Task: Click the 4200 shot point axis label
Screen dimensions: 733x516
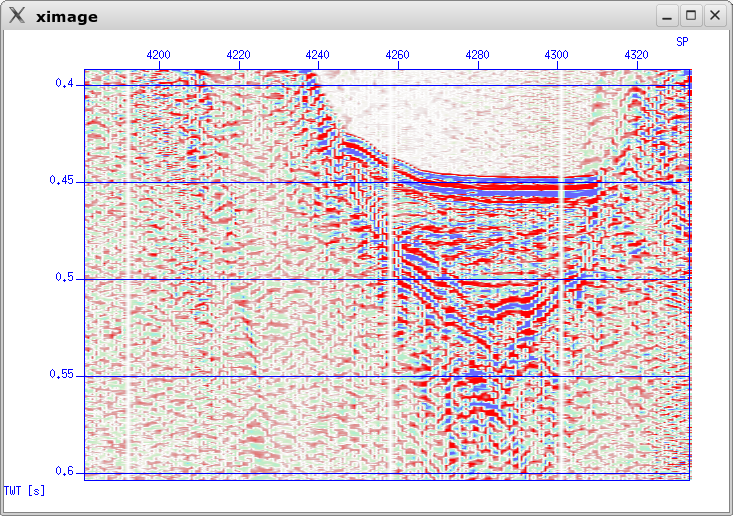Action: tap(158, 55)
